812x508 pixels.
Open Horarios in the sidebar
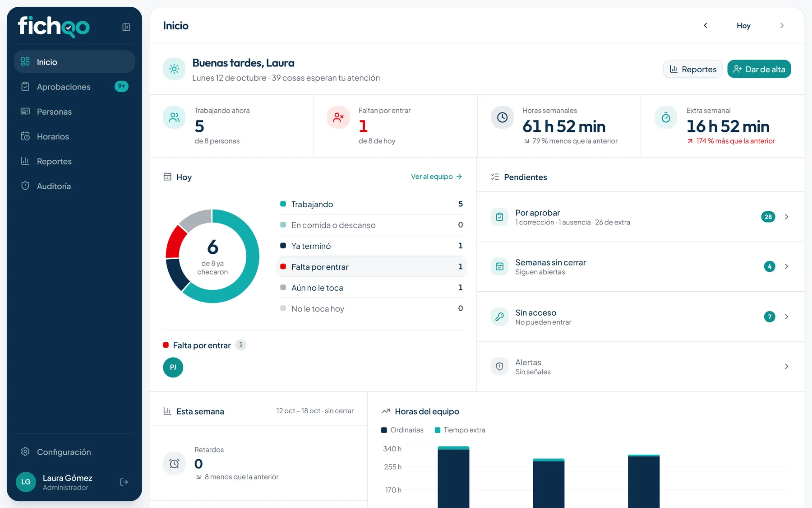[74, 136]
